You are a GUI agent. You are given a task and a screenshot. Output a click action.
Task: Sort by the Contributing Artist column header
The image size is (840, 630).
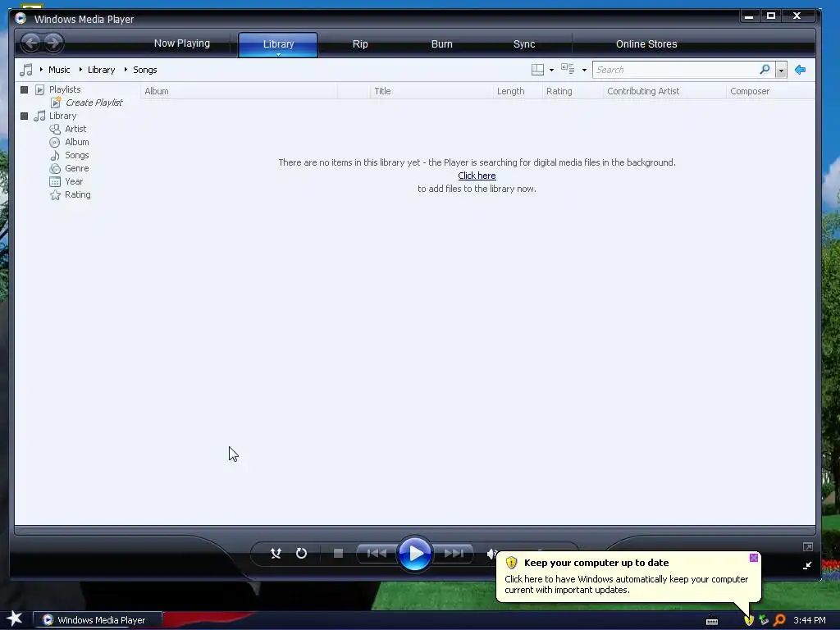pos(664,91)
